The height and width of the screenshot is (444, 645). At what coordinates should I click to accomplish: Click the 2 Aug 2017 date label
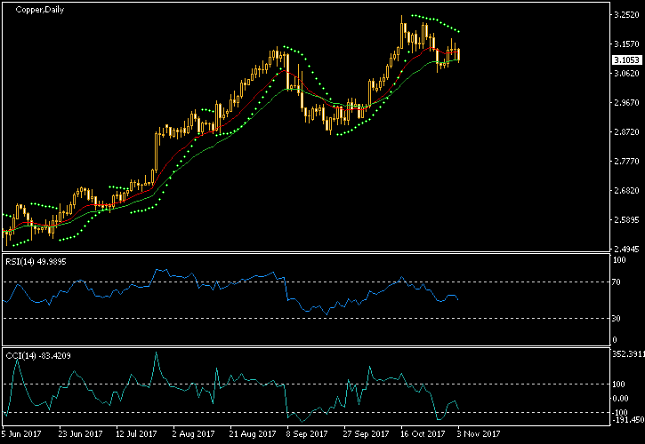click(x=193, y=434)
